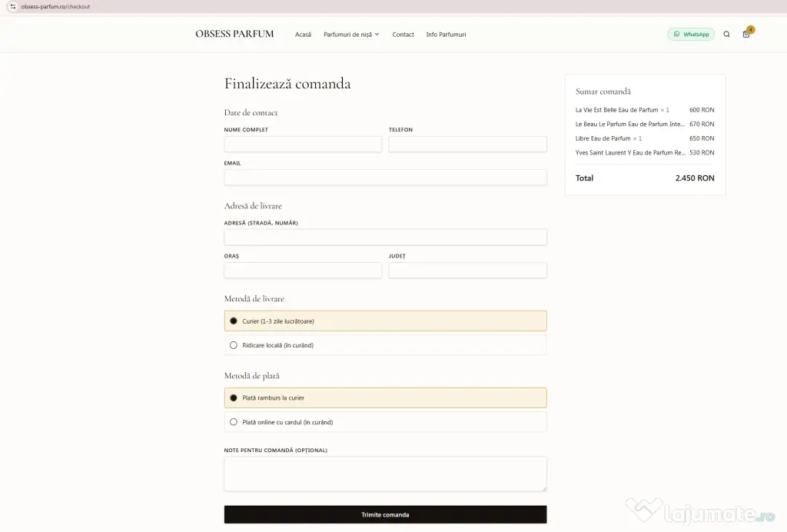The height and width of the screenshot is (532, 787).
Task: Focus the Adresă (stradă, număr) field
Action: tap(386, 237)
